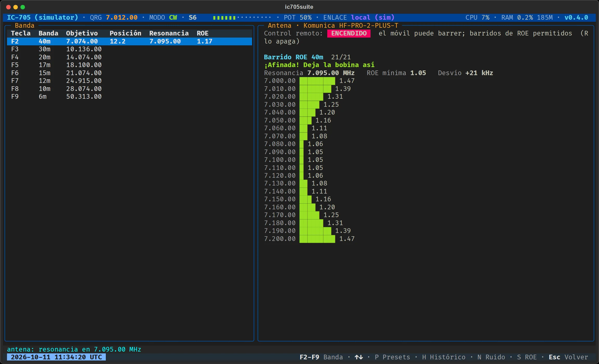Select the F3 30m band row
This screenshot has width=599, height=364.
tap(129, 49)
